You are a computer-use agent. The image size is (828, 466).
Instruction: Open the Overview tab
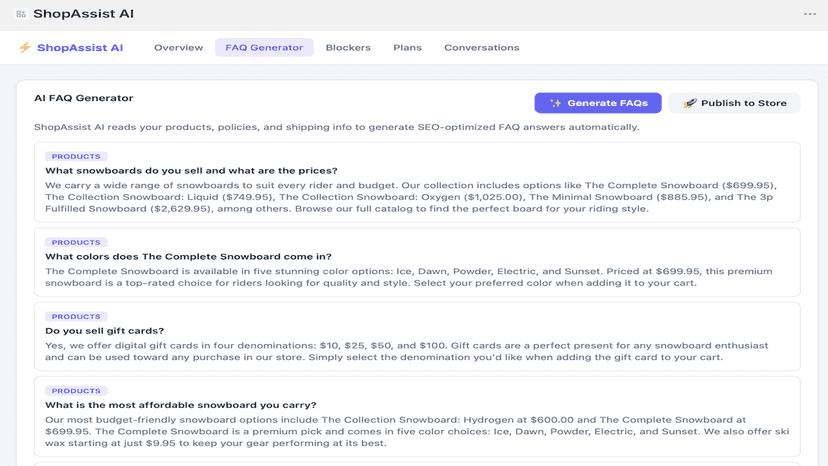(178, 48)
